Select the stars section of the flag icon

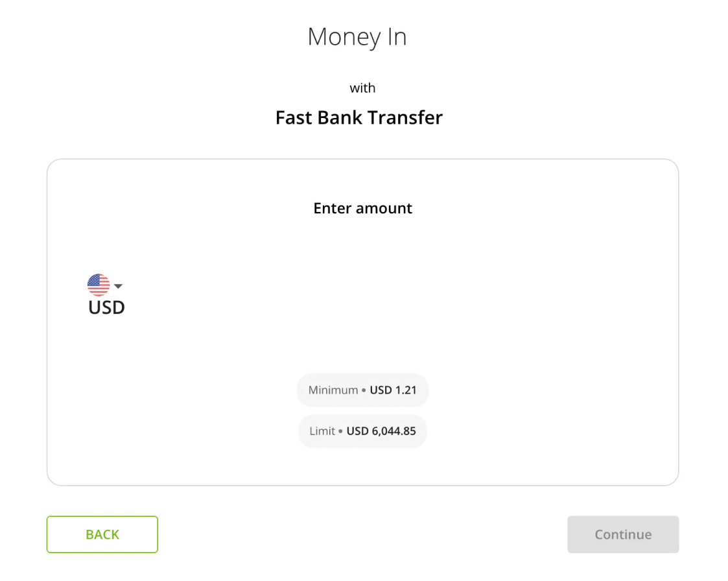(93, 280)
